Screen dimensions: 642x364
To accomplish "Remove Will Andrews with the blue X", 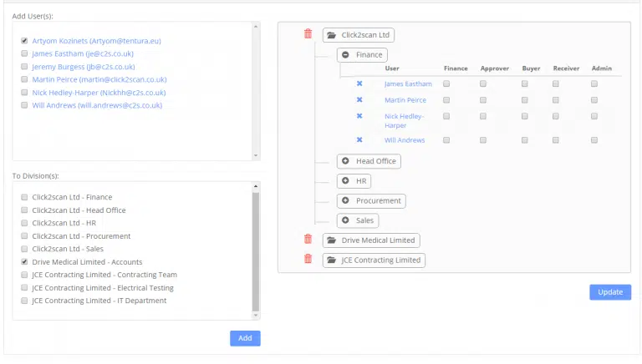I will [359, 140].
